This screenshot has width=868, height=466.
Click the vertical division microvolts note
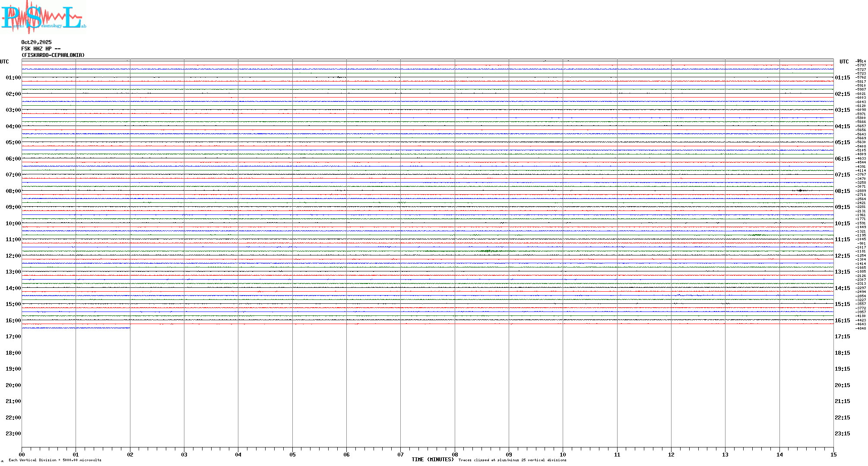tap(55, 460)
